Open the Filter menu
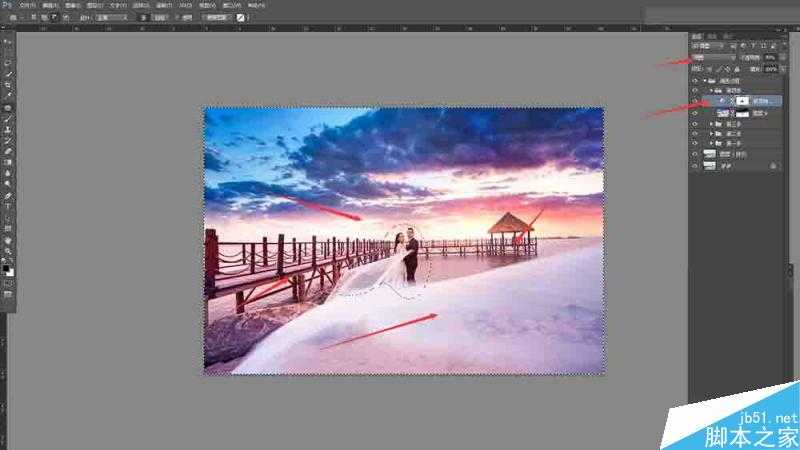800x450 pixels. [162, 5]
